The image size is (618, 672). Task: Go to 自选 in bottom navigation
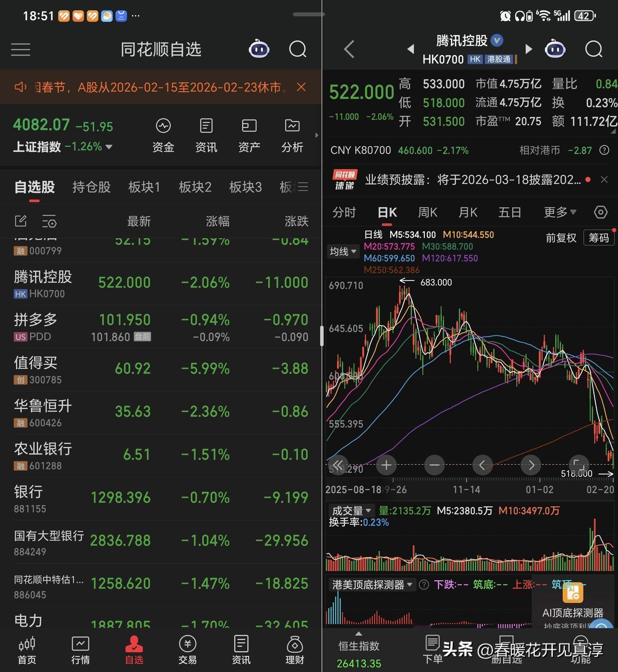[134, 650]
